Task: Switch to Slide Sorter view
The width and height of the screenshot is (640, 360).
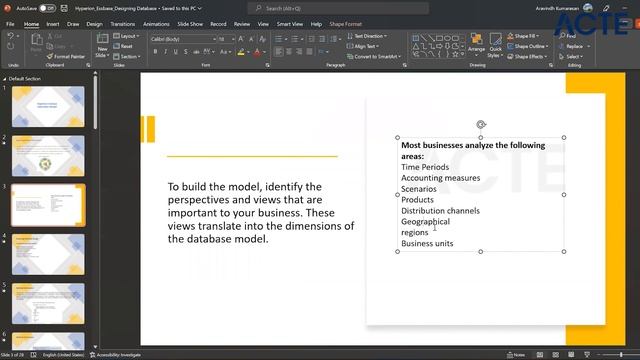Action: point(556,355)
